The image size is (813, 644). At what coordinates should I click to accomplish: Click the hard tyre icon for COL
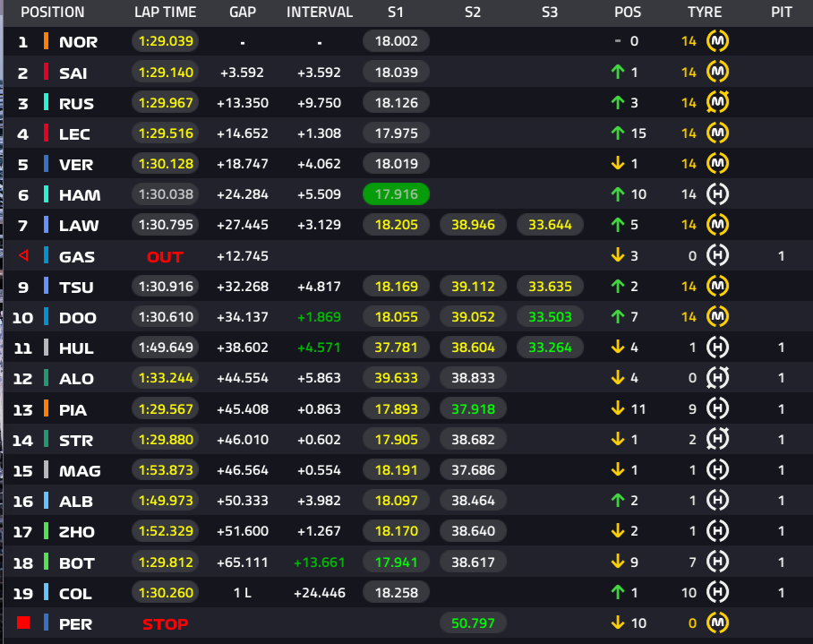(717, 592)
